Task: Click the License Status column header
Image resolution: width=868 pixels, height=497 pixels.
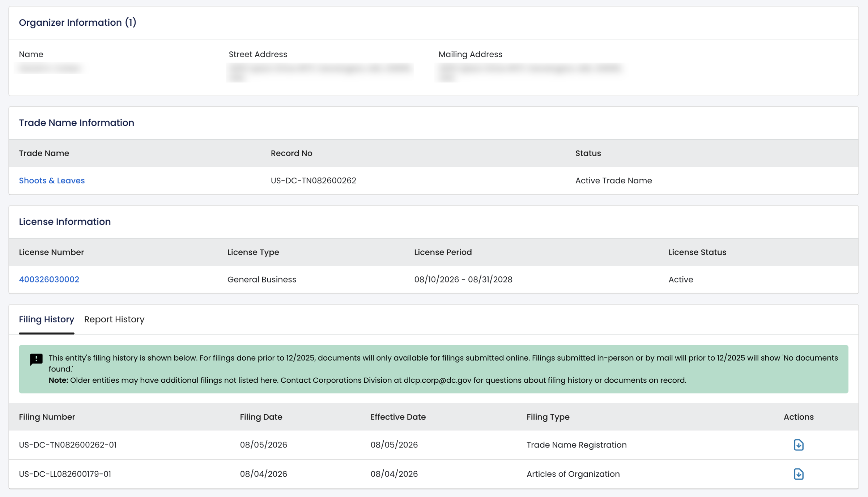Action: point(697,252)
